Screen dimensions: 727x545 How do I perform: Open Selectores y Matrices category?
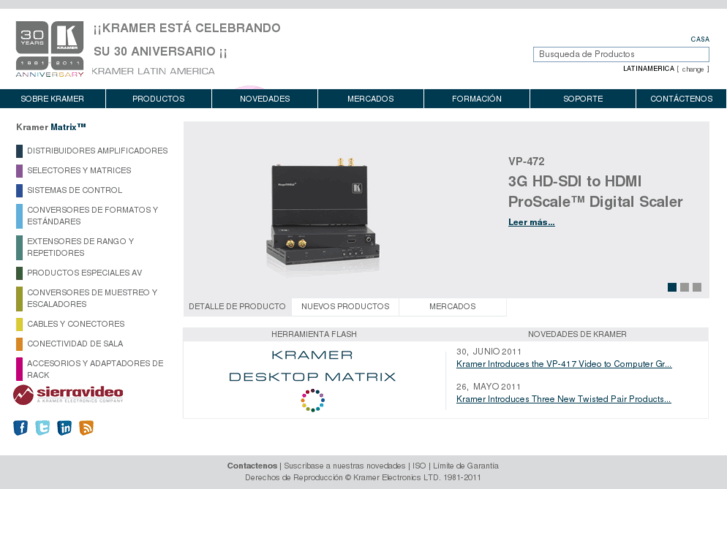pyautogui.click(x=79, y=171)
